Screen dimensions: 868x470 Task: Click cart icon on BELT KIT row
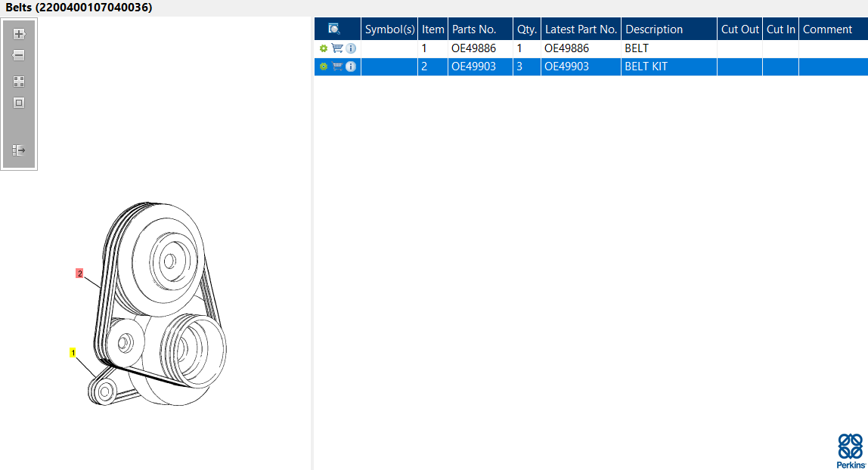[337, 66]
